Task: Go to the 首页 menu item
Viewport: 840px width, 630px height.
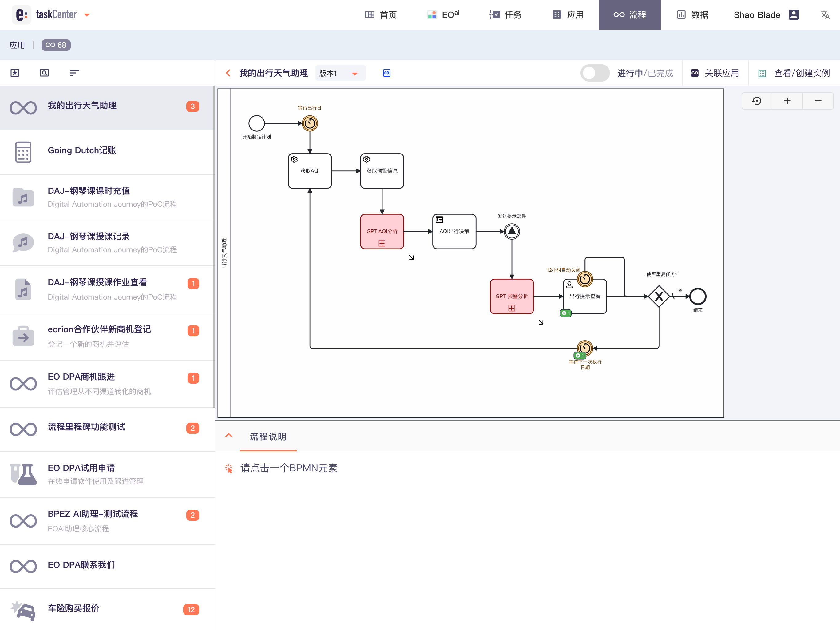Action: pos(381,15)
